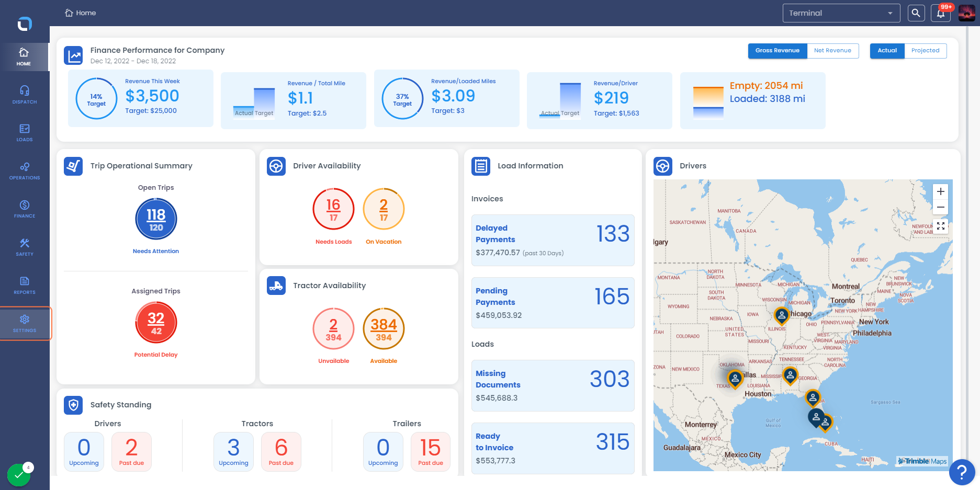
Task: Click the Drivers Past due safety tile
Action: point(131,452)
